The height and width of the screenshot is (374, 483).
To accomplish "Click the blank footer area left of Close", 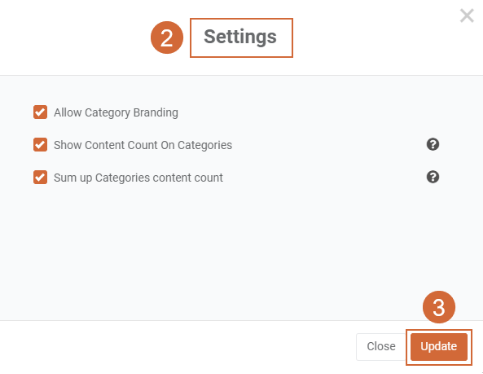I will (x=177, y=347).
